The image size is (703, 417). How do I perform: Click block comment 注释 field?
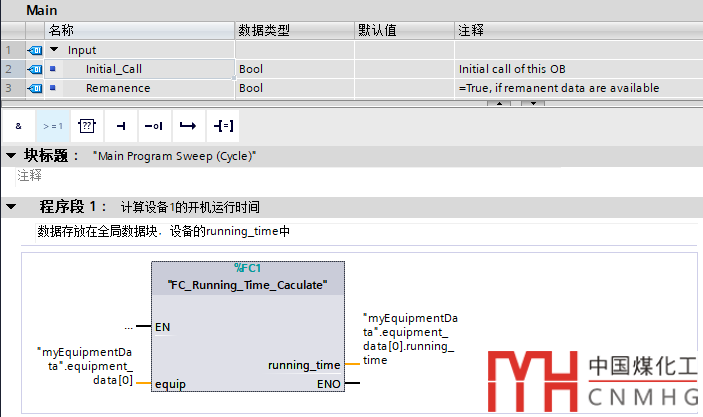30,175
